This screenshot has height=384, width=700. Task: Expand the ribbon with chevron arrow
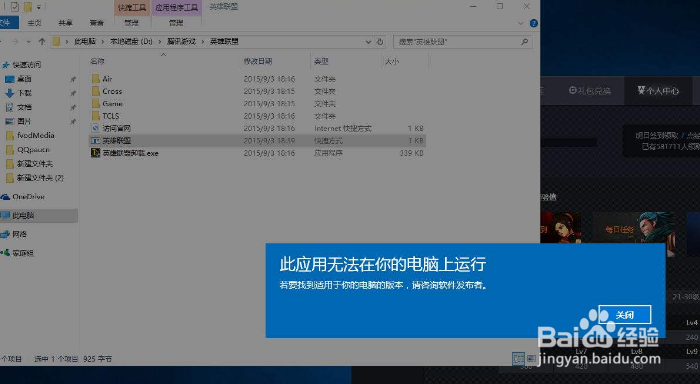click(x=521, y=23)
